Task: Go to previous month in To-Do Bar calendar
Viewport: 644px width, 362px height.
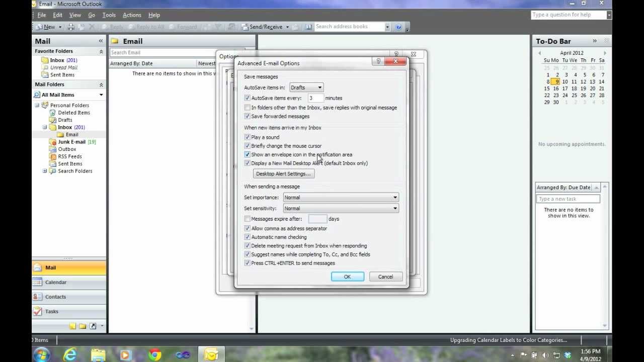Action: [x=539, y=53]
